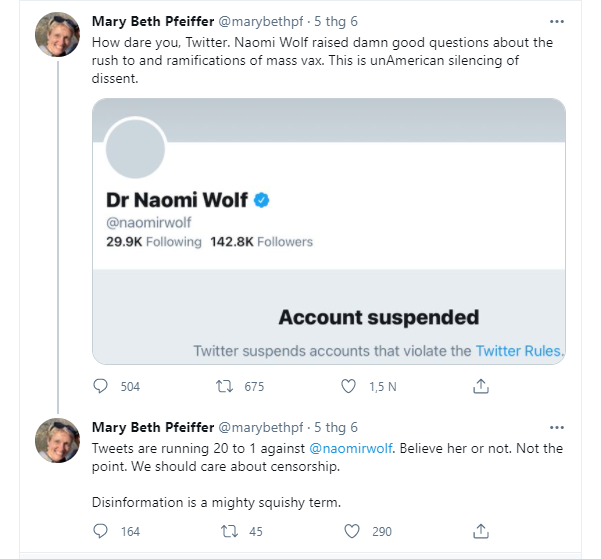Reply to the first tweet about Naomi Wolf
Image resolution: width=601 pixels, height=559 pixels.
(101, 386)
